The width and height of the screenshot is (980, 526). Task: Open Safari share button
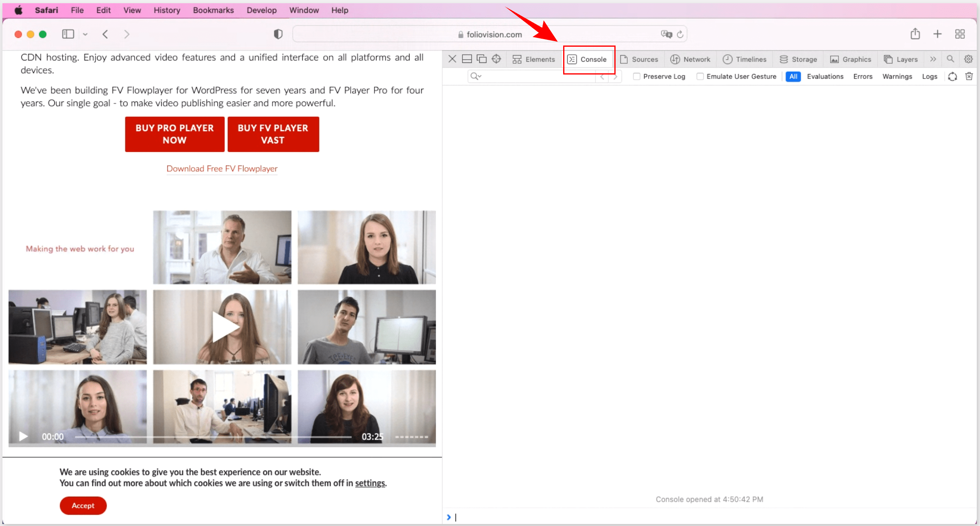pos(915,34)
